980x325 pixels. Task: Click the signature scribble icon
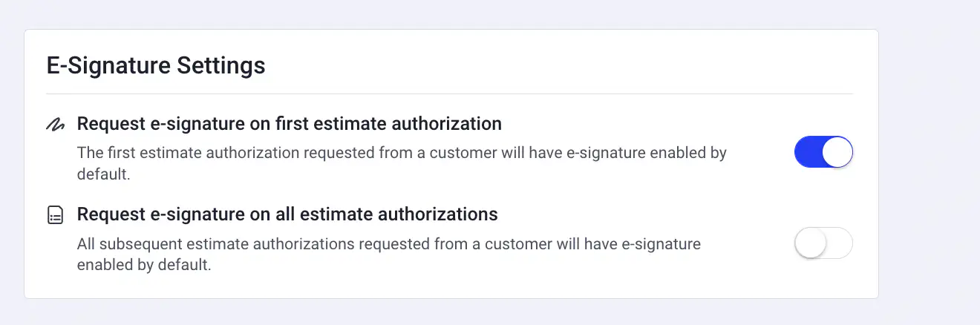[x=55, y=125]
